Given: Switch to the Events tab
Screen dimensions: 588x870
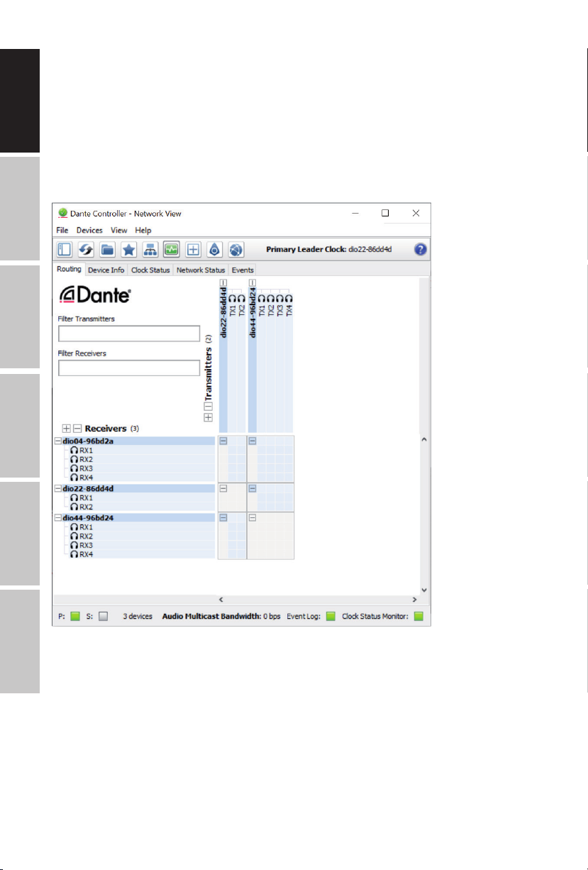Looking at the screenshot, I should pyautogui.click(x=243, y=270).
